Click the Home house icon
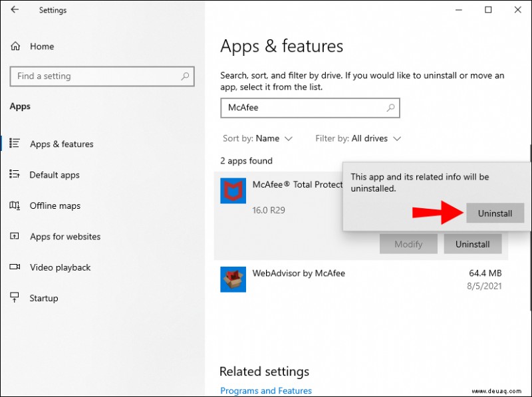The image size is (532, 397). pyautogui.click(x=15, y=46)
